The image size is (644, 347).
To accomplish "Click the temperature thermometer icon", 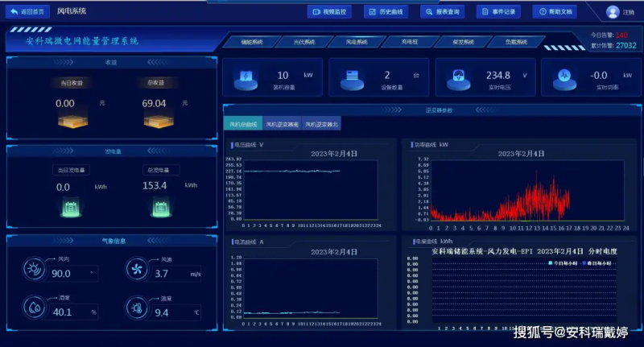I will point(137,308).
